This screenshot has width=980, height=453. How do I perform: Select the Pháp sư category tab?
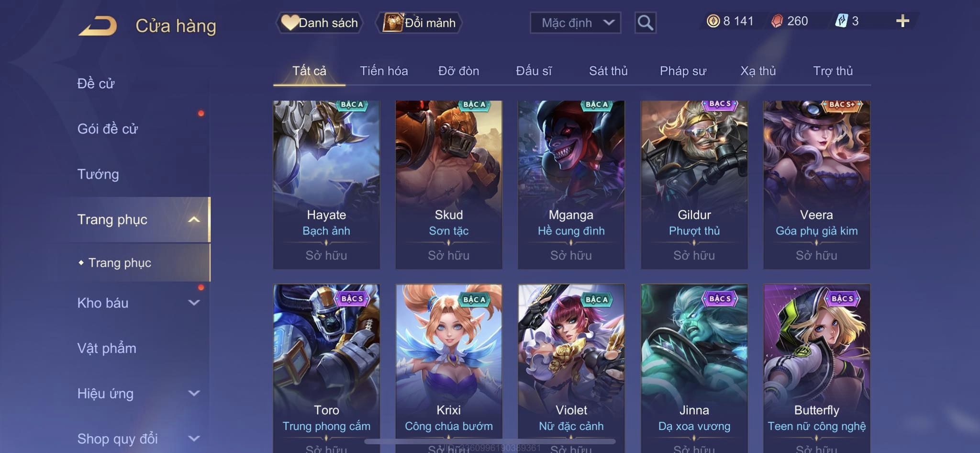coord(683,71)
